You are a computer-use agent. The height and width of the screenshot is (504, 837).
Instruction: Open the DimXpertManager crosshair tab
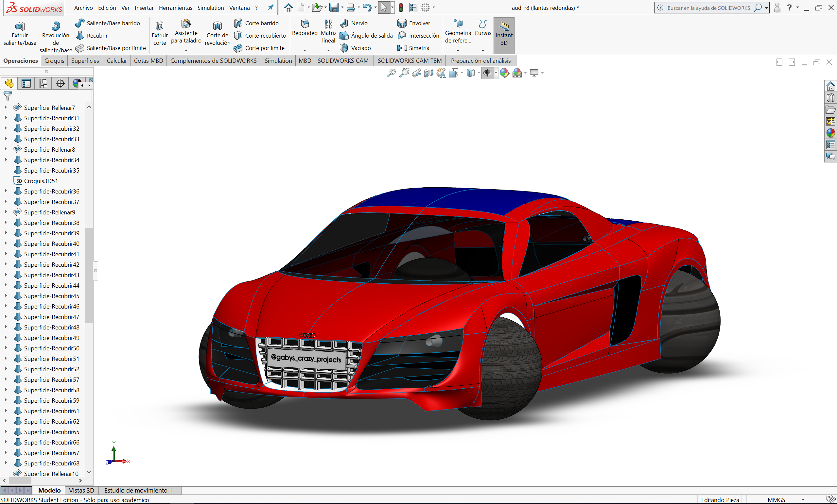pos(60,83)
